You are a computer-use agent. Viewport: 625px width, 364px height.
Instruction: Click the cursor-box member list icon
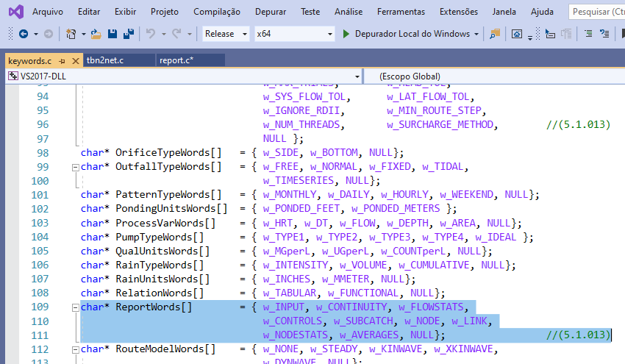pos(550,34)
